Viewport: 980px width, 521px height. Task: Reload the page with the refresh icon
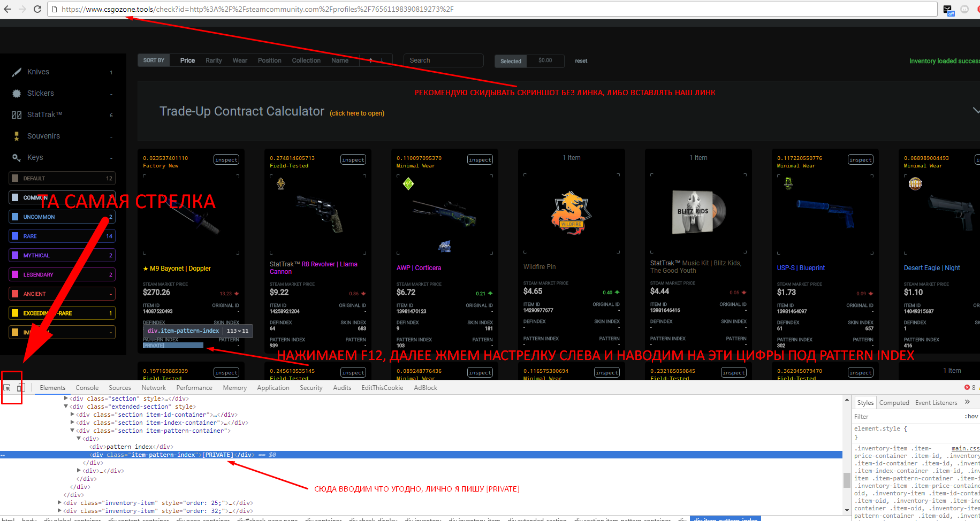tap(37, 9)
